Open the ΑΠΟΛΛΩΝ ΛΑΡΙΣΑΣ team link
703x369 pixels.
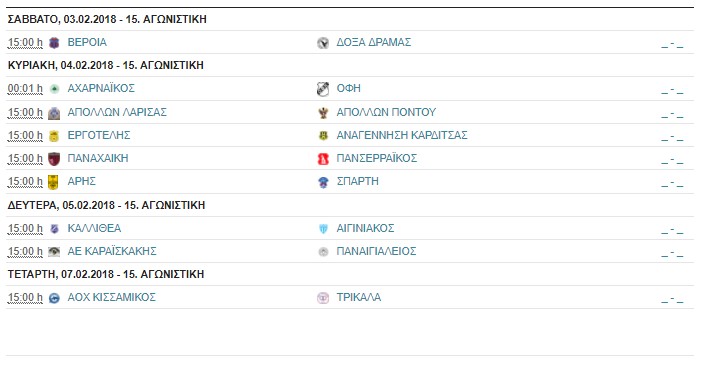pyautogui.click(x=117, y=112)
